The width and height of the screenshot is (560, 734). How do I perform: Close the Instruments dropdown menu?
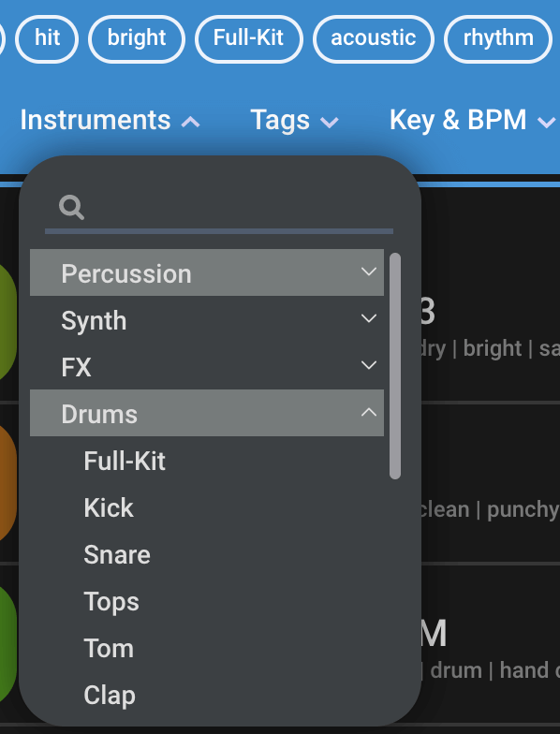tap(111, 120)
